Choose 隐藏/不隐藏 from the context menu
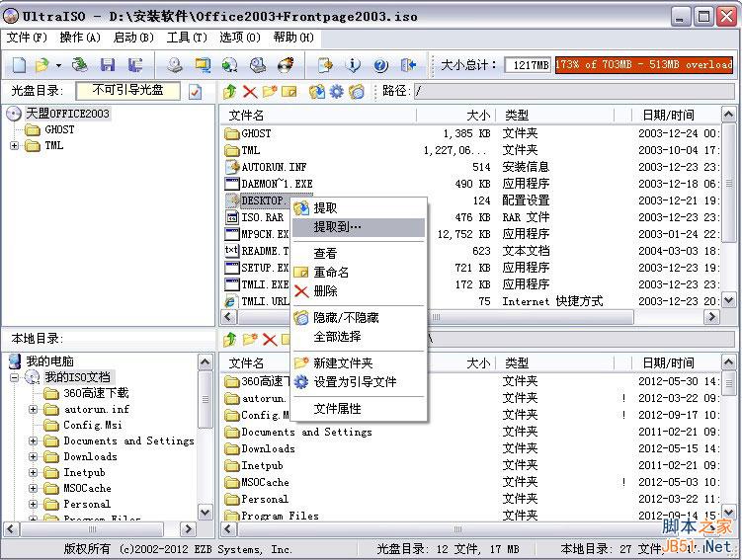This screenshot has height=560, width=742. click(x=359, y=318)
